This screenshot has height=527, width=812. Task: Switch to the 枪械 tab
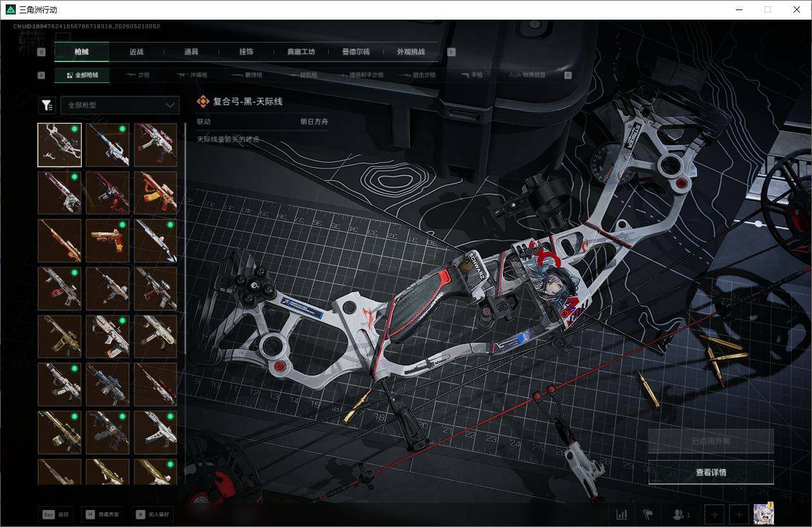coord(82,52)
